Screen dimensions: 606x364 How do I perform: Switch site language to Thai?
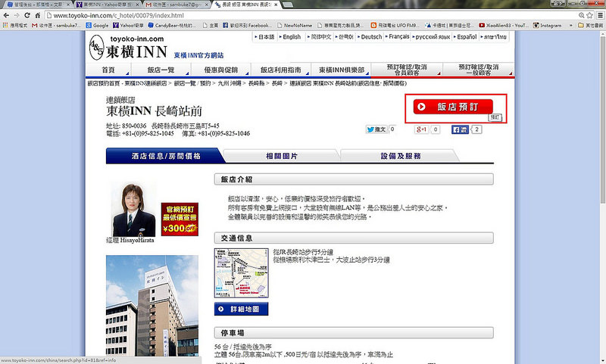click(494, 36)
